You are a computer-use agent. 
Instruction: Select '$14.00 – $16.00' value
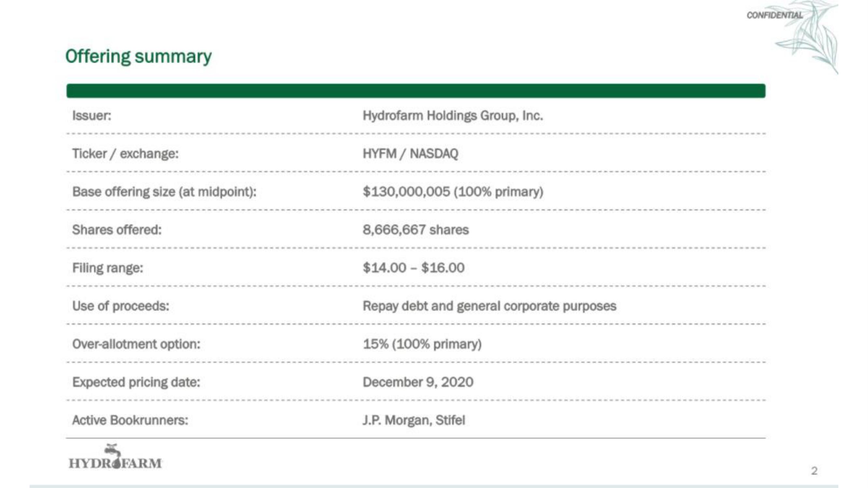pyautogui.click(x=413, y=268)
